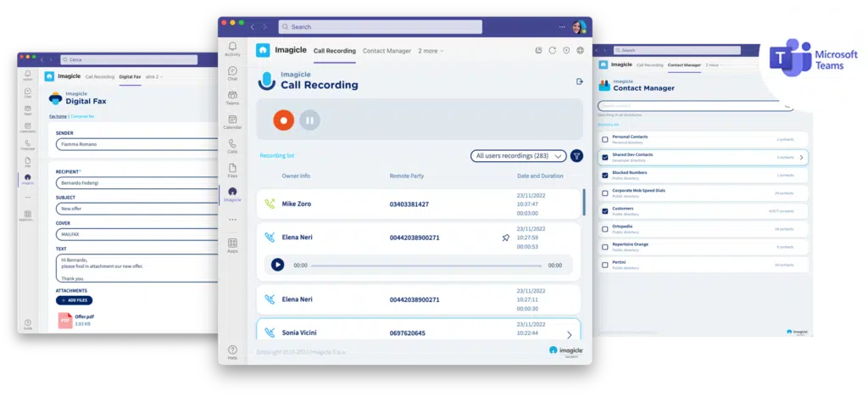Start recording with the orange record button

click(283, 120)
